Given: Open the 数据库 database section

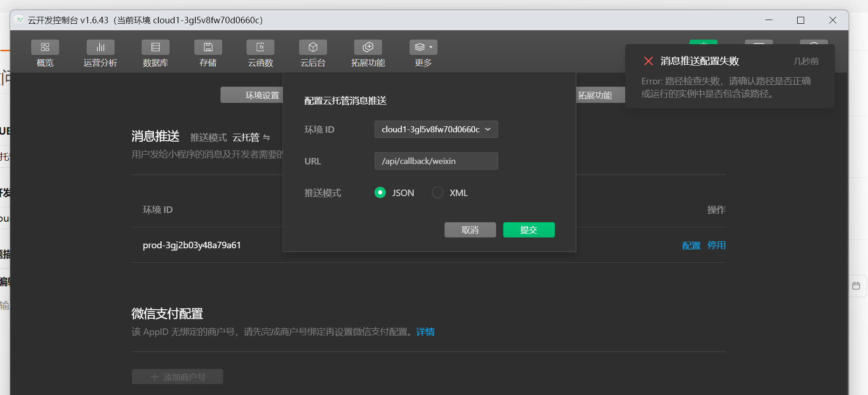Looking at the screenshot, I should tap(155, 48).
